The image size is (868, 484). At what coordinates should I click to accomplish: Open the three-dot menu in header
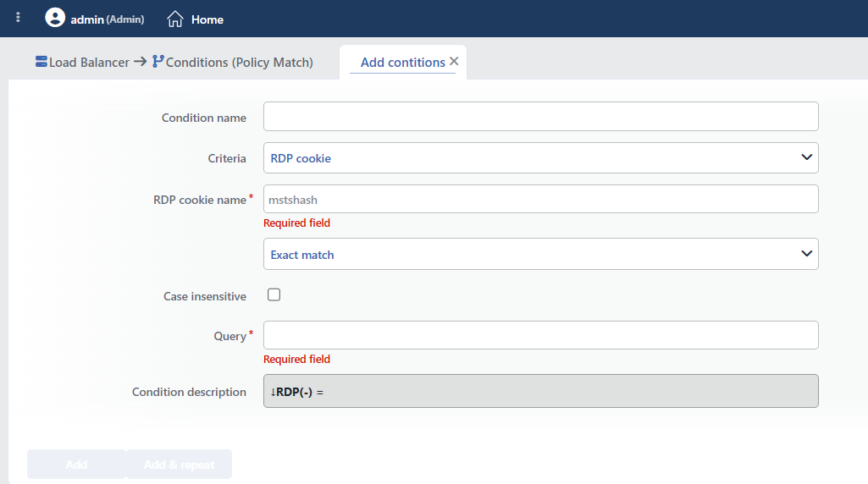tap(19, 18)
